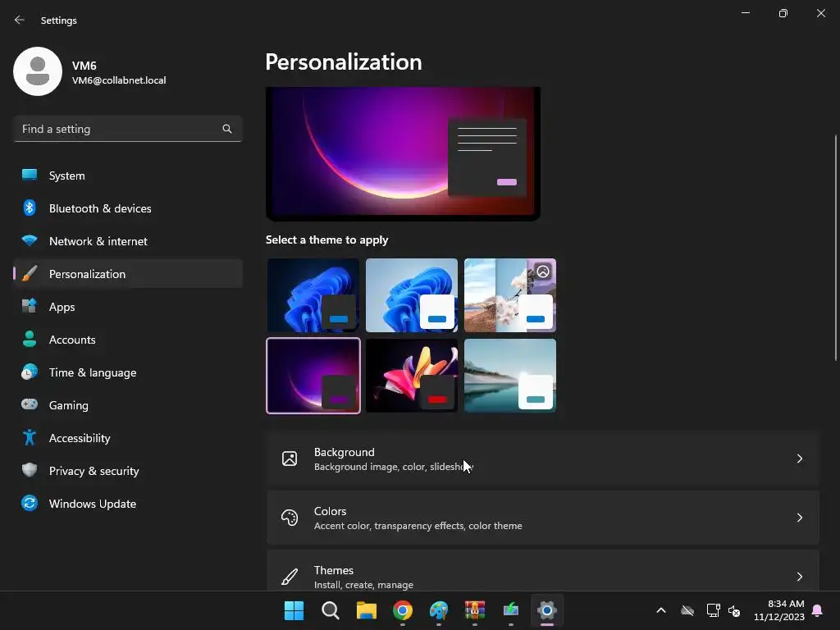This screenshot has height=630, width=840.
Task: Click the Privacy & security shield icon
Action: pos(30,470)
